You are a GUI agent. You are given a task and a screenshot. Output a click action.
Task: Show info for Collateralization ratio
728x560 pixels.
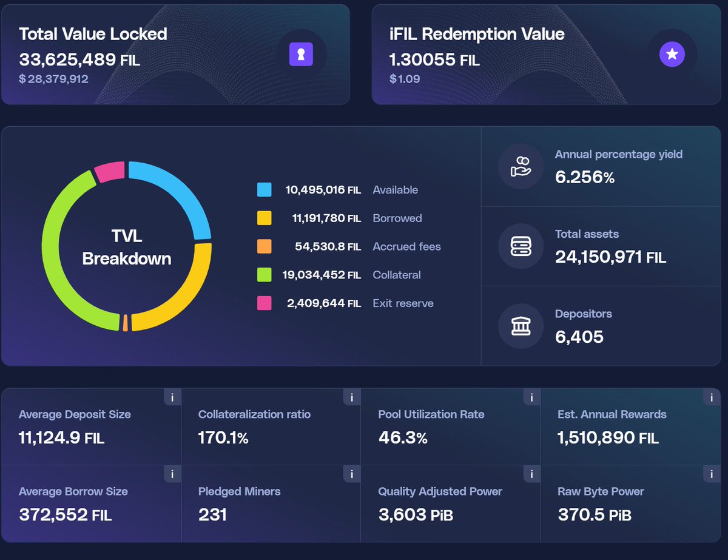[352, 397]
